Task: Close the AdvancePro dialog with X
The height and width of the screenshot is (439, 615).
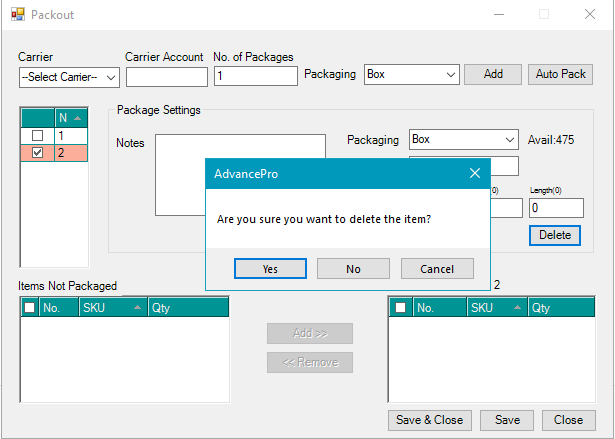Action: (475, 173)
